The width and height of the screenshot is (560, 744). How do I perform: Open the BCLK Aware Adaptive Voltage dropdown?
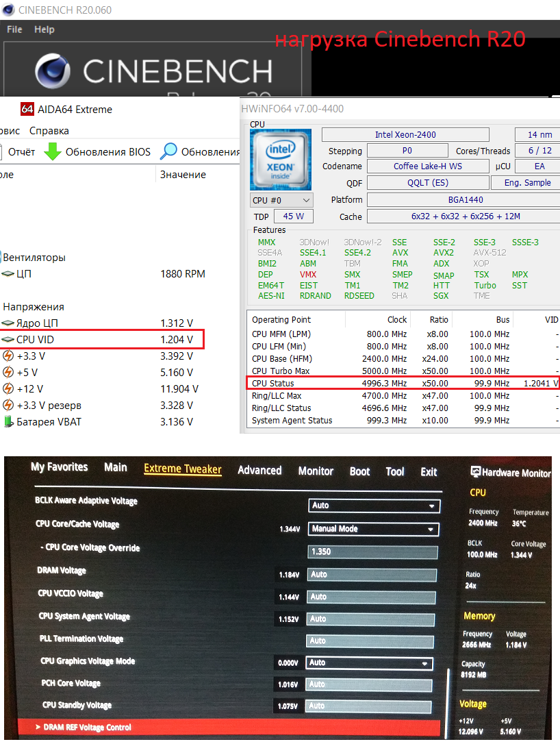point(374,506)
